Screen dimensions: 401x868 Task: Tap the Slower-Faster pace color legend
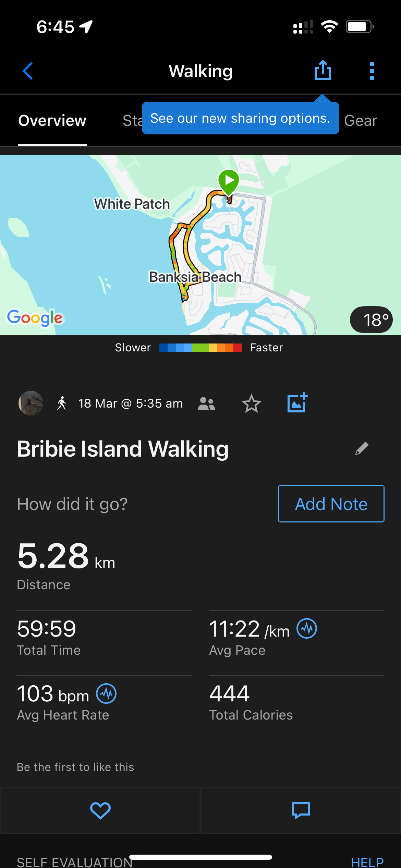(x=200, y=348)
